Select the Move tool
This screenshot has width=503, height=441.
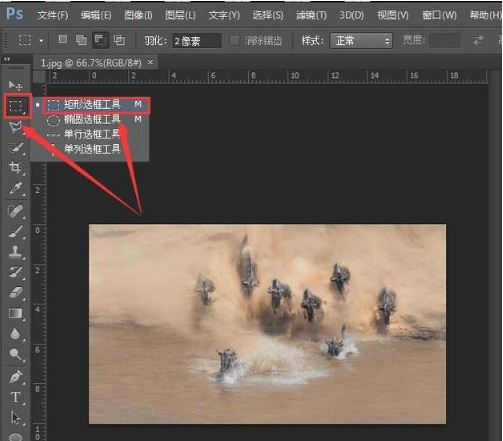pos(15,85)
